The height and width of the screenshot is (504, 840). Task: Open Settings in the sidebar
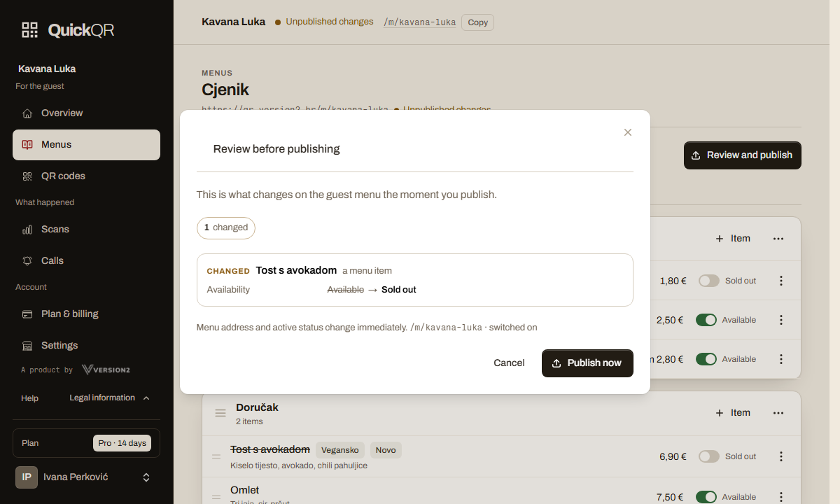pos(86,345)
